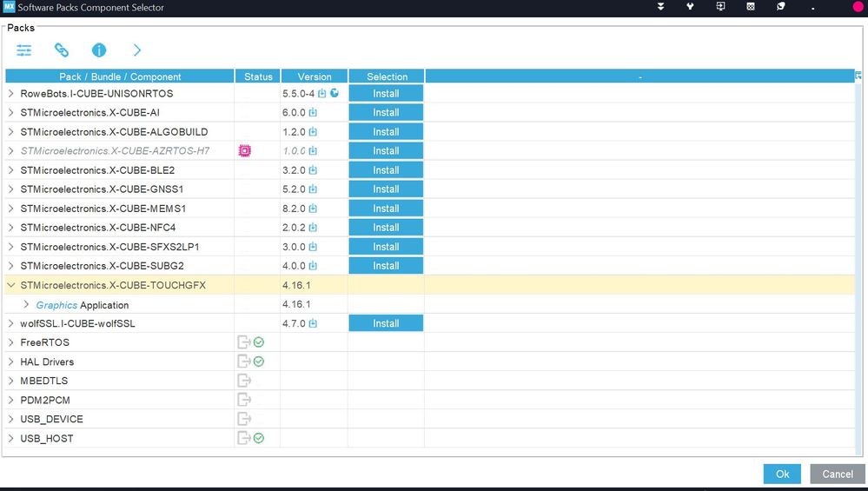Click the screen import icon in title bar

coord(720,7)
